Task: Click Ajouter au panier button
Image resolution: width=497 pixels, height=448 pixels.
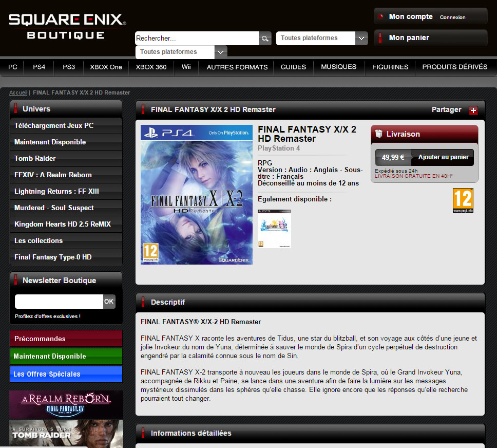Action: 443,157
